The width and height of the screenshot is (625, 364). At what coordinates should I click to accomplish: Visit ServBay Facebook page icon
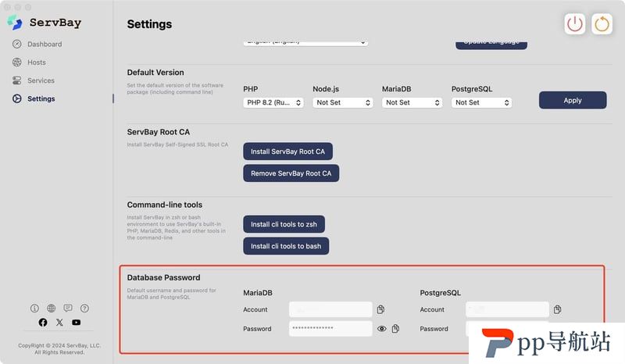pyautogui.click(x=43, y=322)
